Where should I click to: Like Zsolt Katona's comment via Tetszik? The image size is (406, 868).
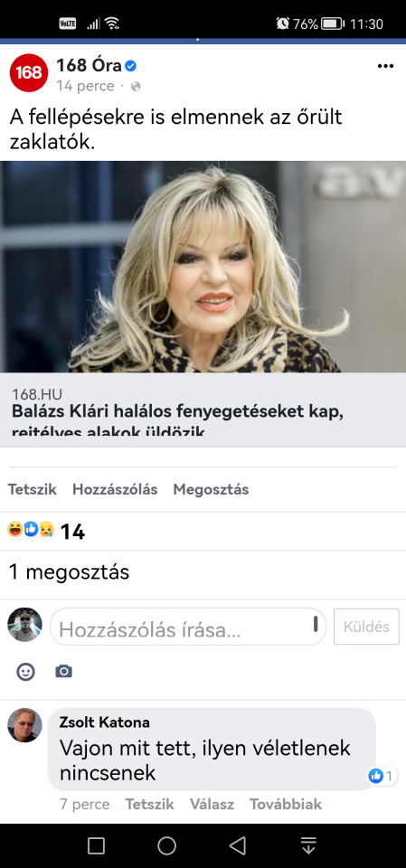[x=149, y=804]
